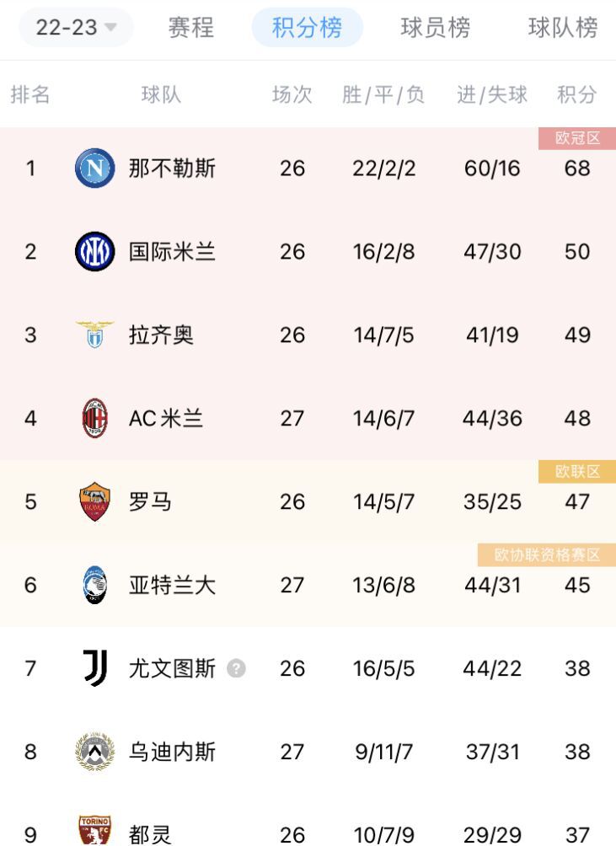
Task: Click the 欧协联资格赛区 zone label
Action: [x=547, y=554]
